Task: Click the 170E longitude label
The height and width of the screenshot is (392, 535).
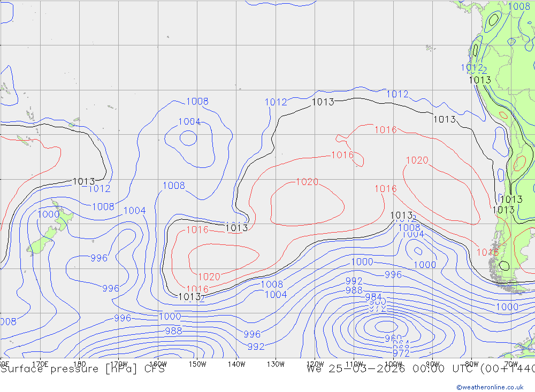Action: click(x=40, y=364)
